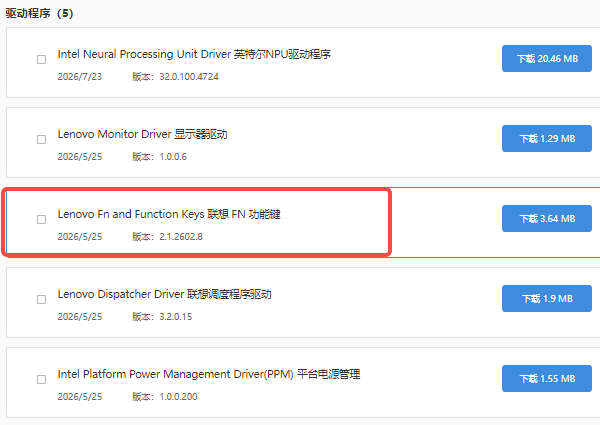Download the 20.46 MB NPU driver

click(x=547, y=59)
